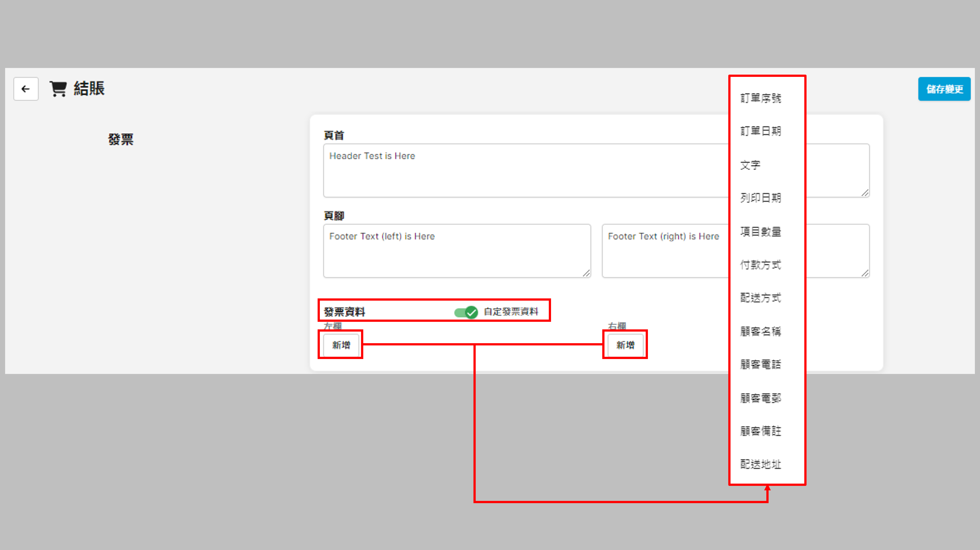Click 新增 under the left column
980x550 pixels.
point(341,345)
